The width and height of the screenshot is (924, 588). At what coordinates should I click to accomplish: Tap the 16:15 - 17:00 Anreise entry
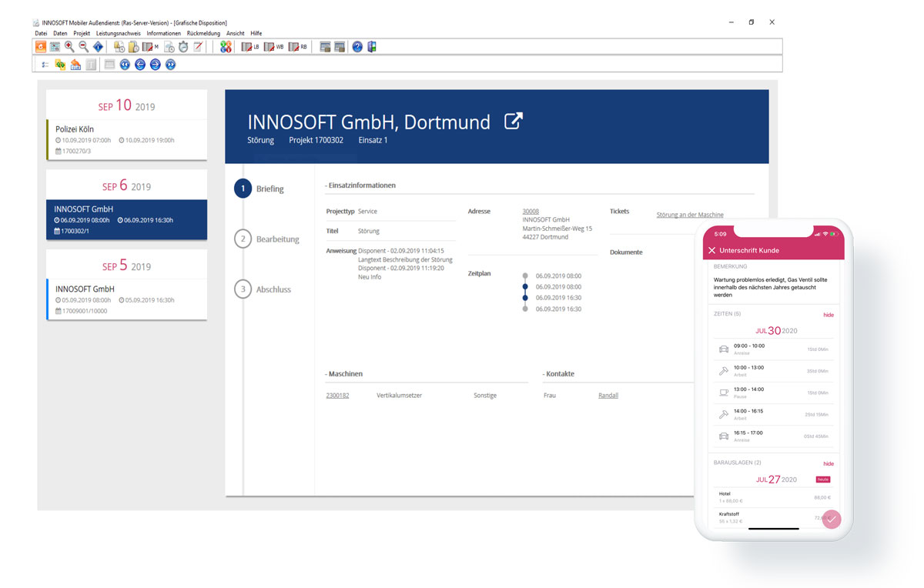pos(773,436)
